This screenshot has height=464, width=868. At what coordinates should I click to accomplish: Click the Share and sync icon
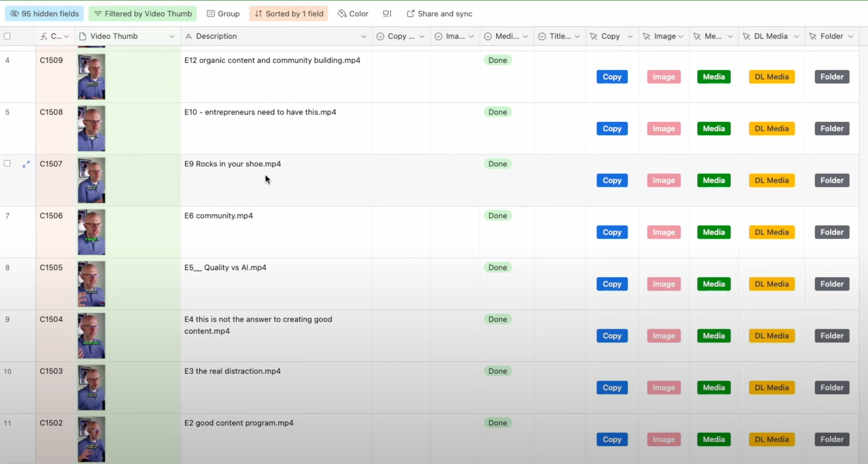click(x=410, y=13)
